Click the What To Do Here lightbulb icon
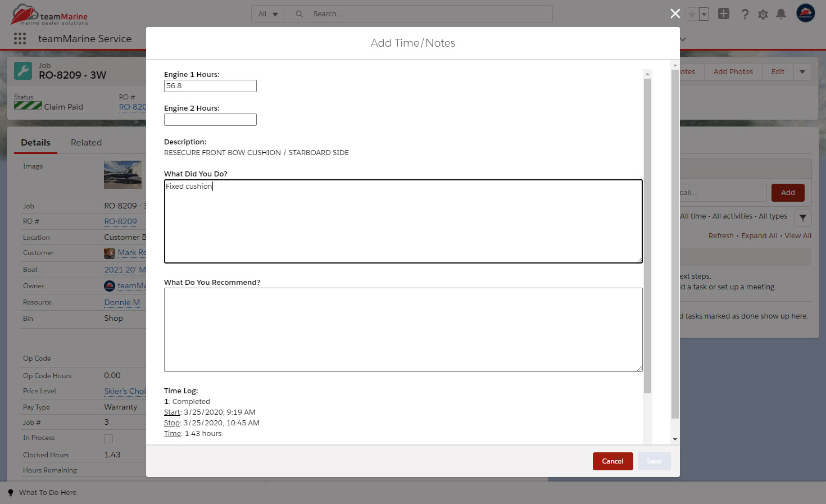Screen dimensions: 826x504 (x=12, y=492)
